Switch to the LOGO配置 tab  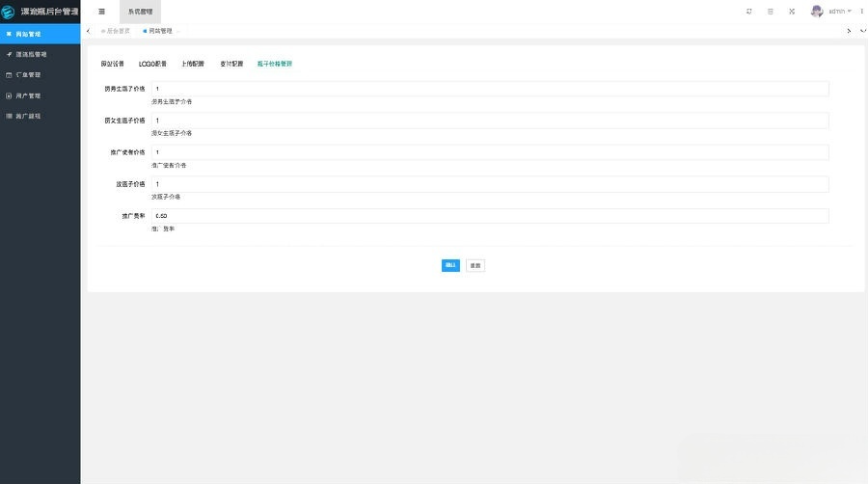[x=152, y=64]
